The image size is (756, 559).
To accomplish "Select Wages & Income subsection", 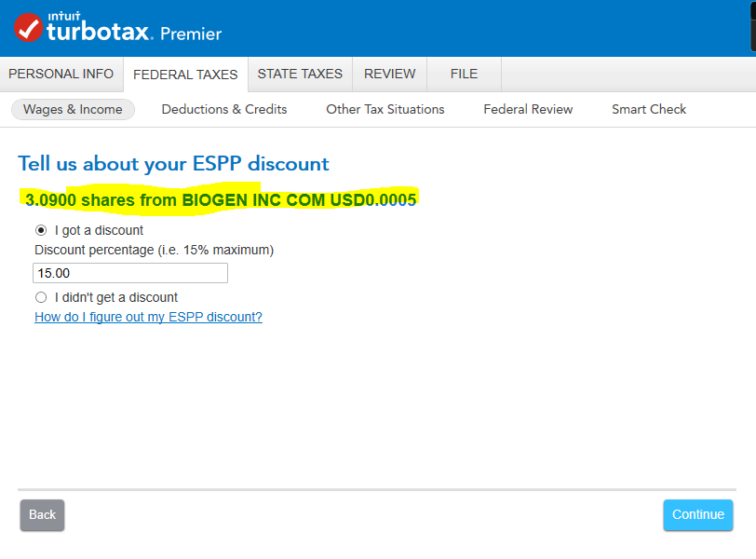I will (73, 110).
